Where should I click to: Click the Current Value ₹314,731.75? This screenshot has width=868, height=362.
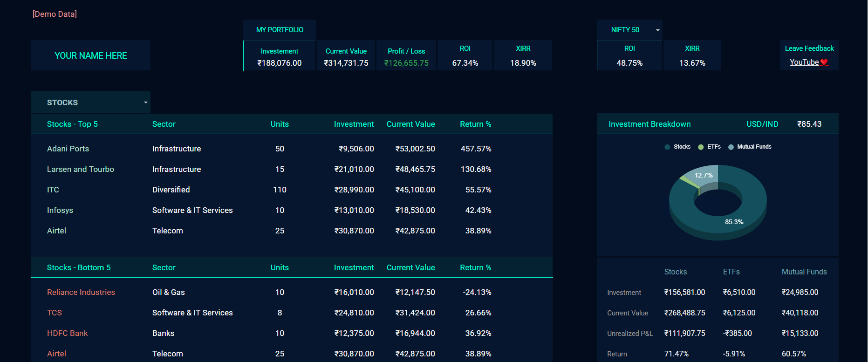pyautogui.click(x=346, y=63)
